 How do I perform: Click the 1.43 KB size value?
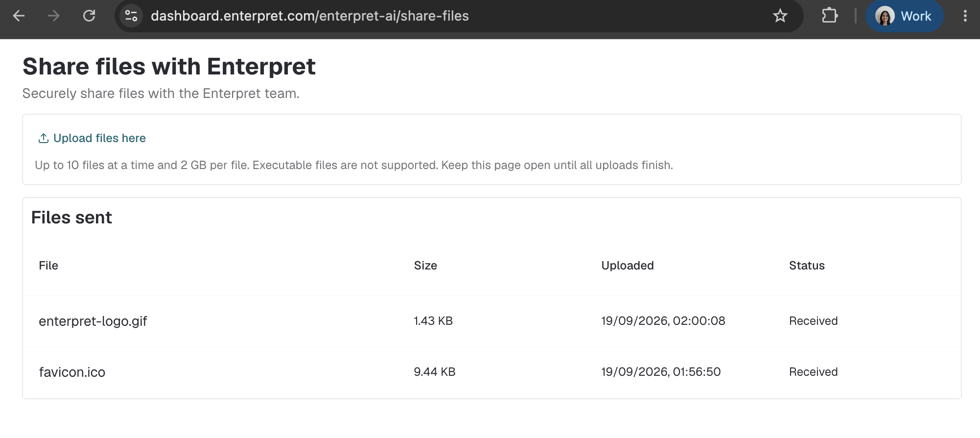433,321
